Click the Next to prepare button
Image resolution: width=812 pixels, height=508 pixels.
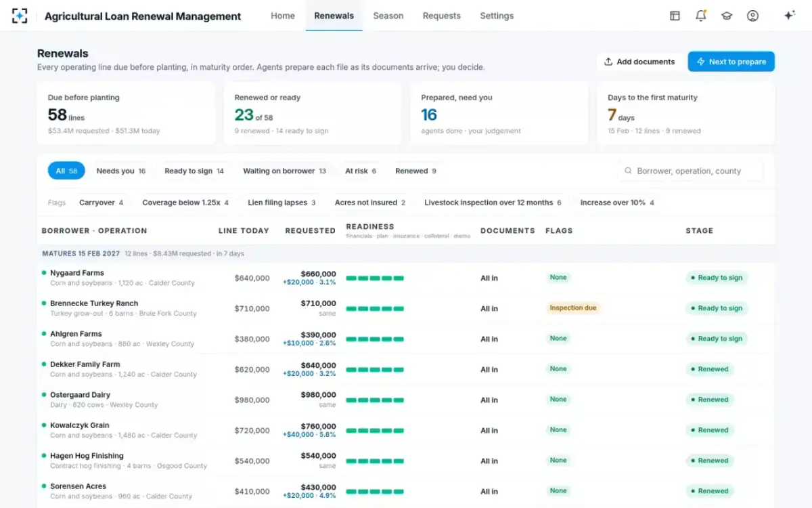click(x=731, y=62)
